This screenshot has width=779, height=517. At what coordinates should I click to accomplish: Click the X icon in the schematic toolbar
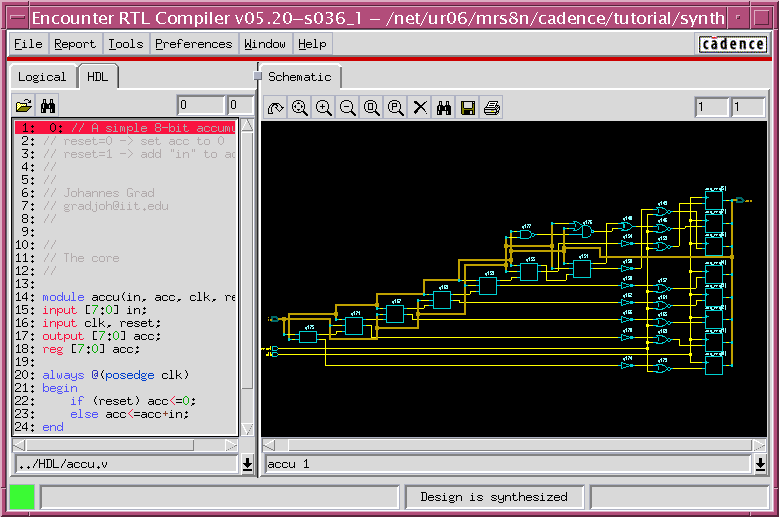[x=420, y=108]
